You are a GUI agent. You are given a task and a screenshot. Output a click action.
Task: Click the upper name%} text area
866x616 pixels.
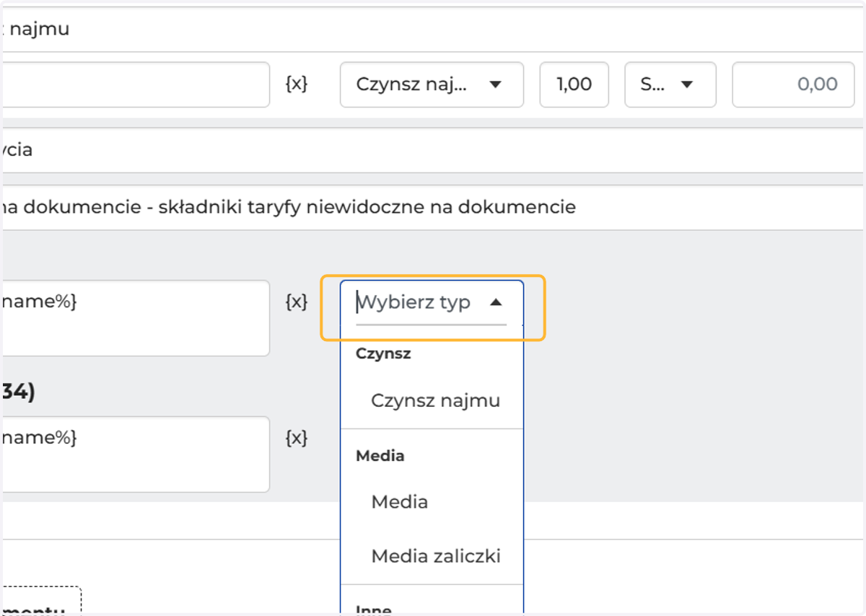click(x=136, y=318)
